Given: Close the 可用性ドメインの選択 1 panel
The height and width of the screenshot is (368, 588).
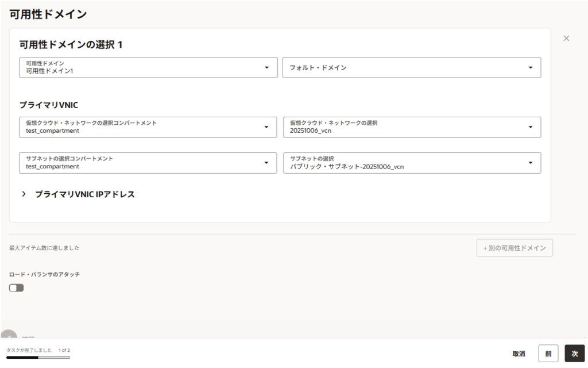Looking at the screenshot, I should pyautogui.click(x=566, y=39).
